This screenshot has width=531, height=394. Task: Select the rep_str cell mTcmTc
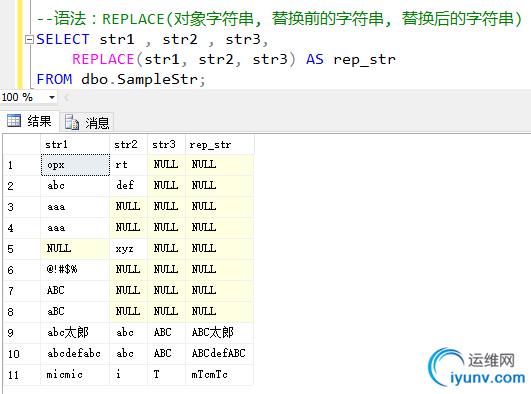point(219,375)
